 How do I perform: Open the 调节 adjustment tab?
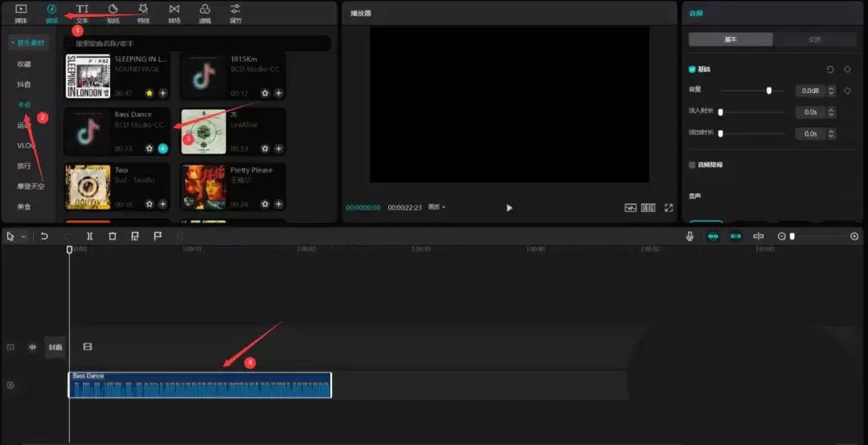coord(235,14)
